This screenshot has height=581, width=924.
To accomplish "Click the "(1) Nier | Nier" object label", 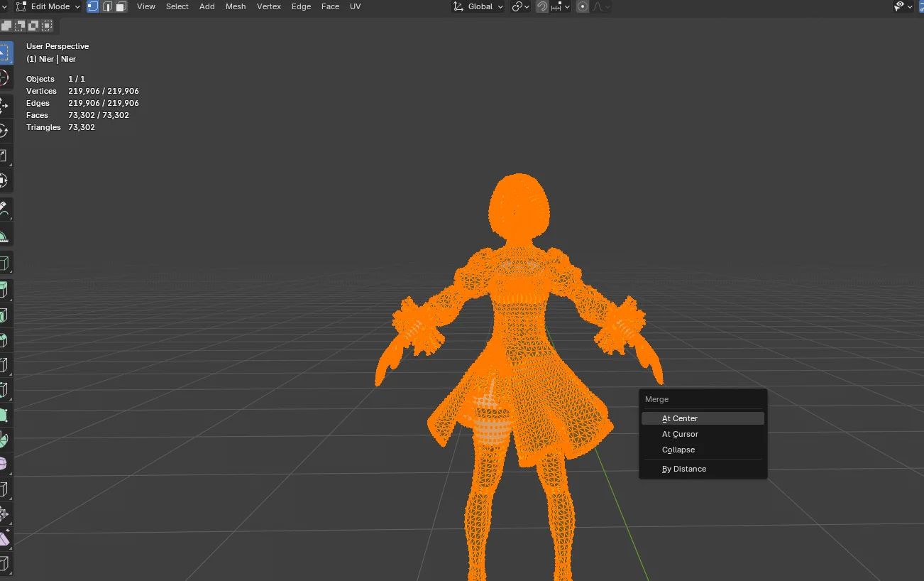I will (x=51, y=59).
